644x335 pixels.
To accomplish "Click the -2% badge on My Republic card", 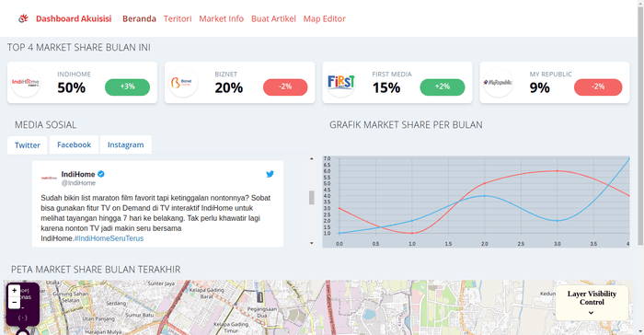I will [x=598, y=87].
